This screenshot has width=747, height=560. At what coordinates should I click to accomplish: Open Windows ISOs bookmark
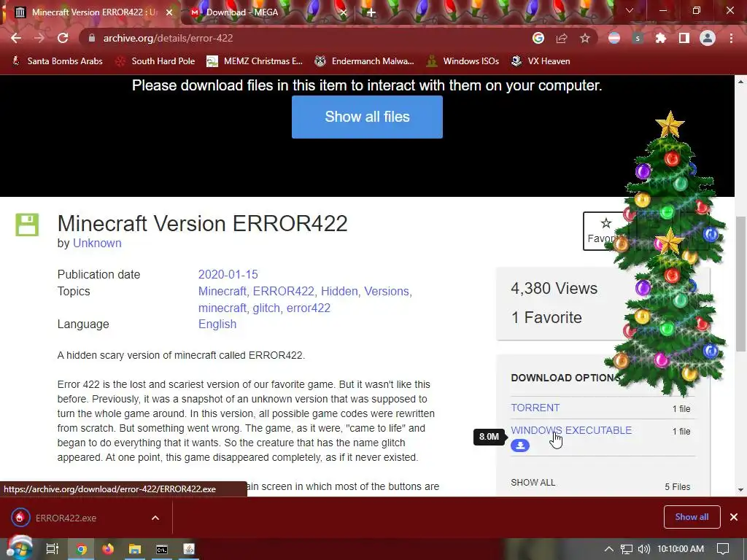463,61
